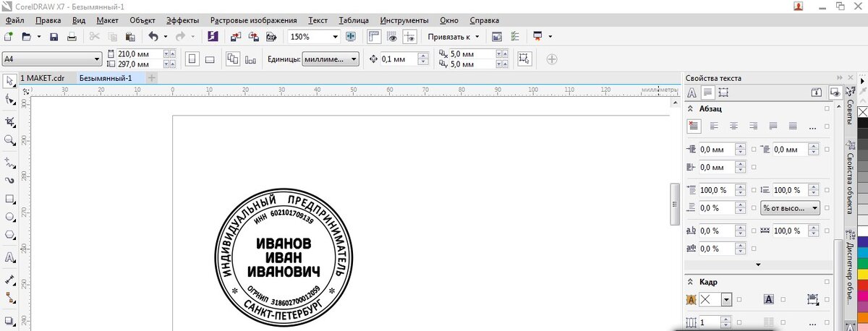This screenshot has height=331, width=868.
Task: Open the Текст menu
Action: pos(318,20)
